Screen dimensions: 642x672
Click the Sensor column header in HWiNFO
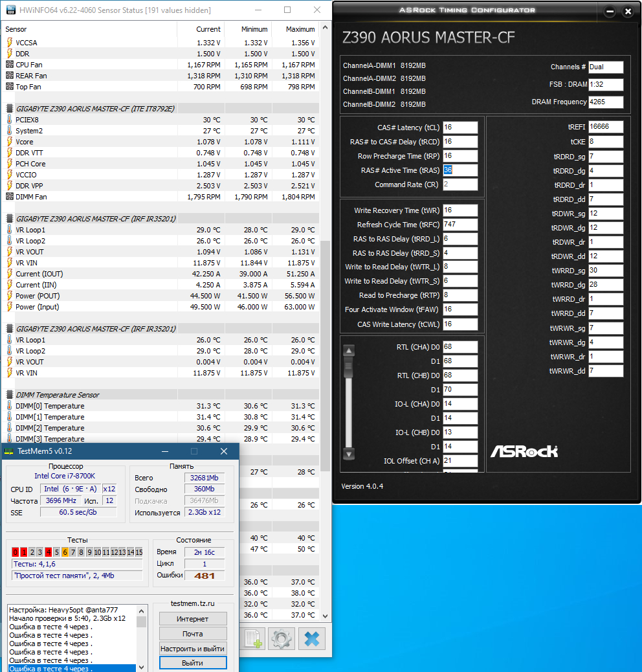pyautogui.click(x=89, y=29)
